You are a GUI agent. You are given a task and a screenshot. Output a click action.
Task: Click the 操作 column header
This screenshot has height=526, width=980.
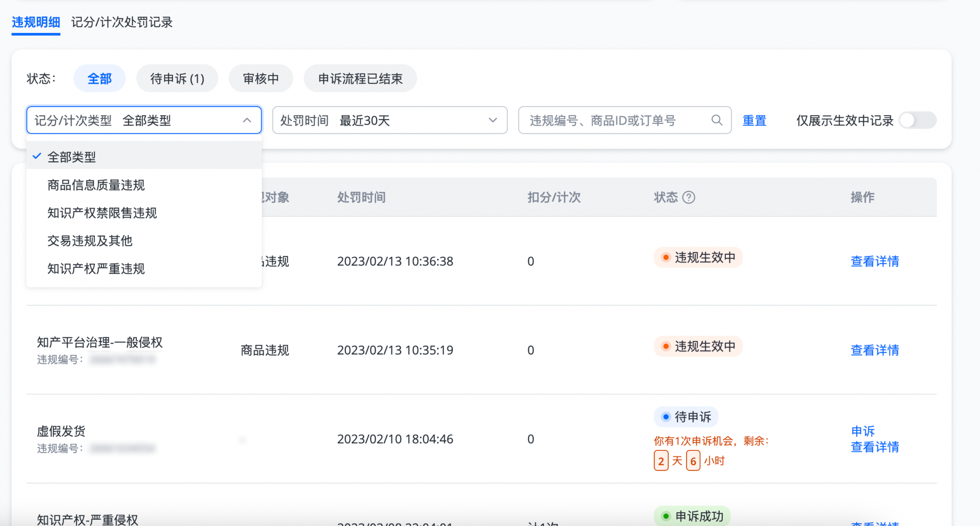[x=863, y=197]
